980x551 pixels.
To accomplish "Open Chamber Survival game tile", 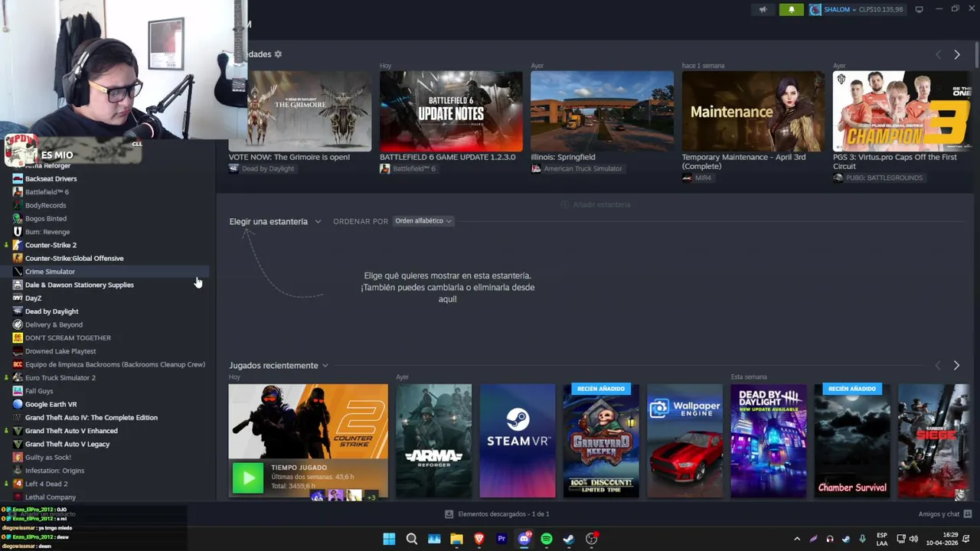I will pos(852,441).
